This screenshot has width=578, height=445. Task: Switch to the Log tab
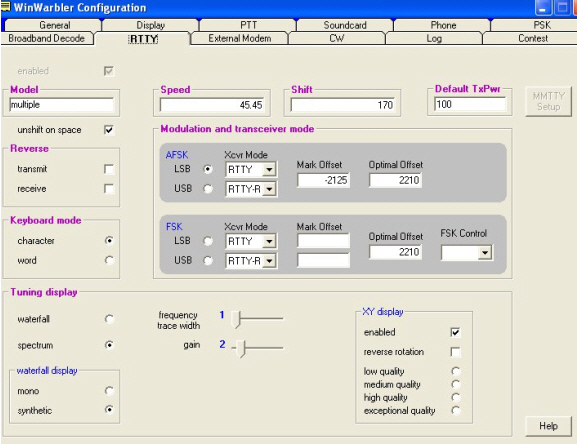click(x=434, y=38)
